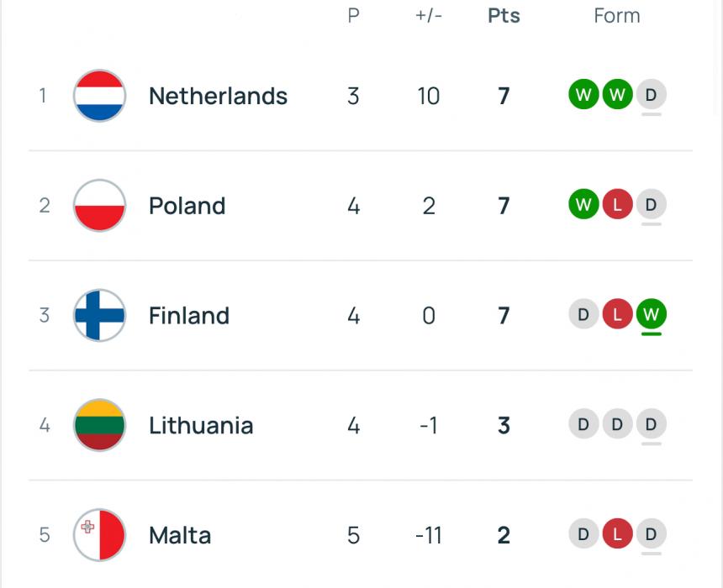Click the Form column header
Image resolution: width=723 pixels, height=588 pixels.
[x=617, y=16]
